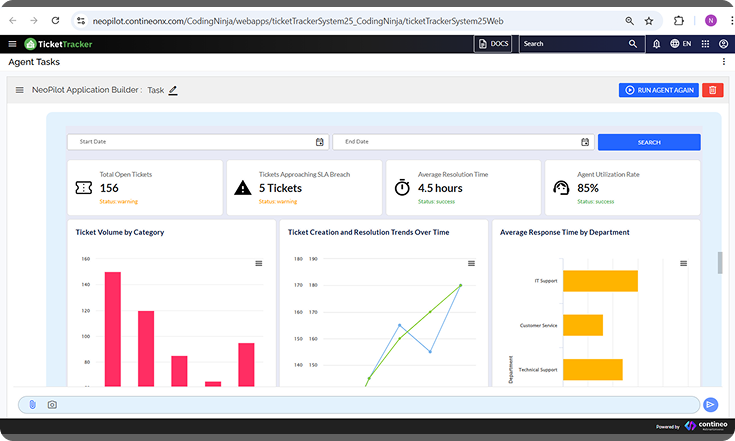The width and height of the screenshot is (735, 441).
Task: Open the Start Date calendar picker
Action: (x=320, y=142)
